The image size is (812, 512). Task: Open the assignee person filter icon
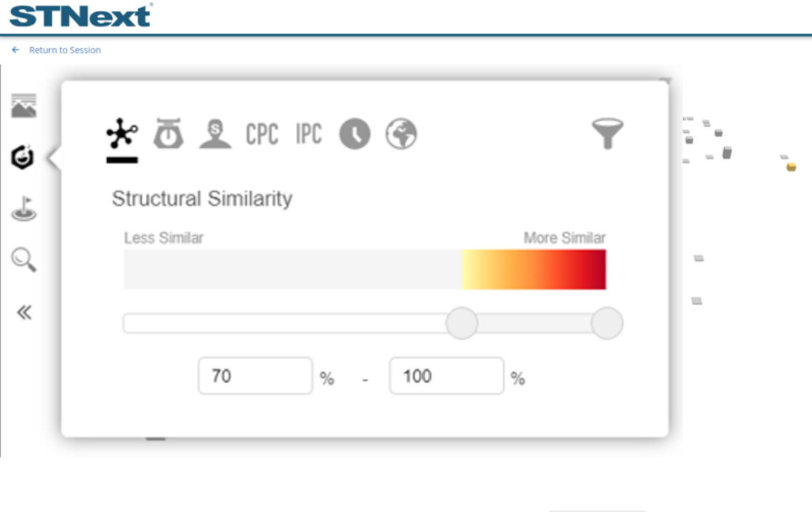point(215,134)
